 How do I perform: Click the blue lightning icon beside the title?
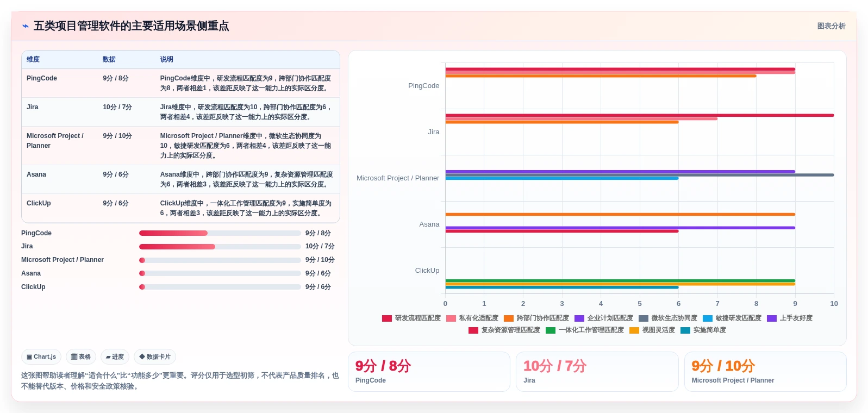pyautogui.click(x=26, y=26)
